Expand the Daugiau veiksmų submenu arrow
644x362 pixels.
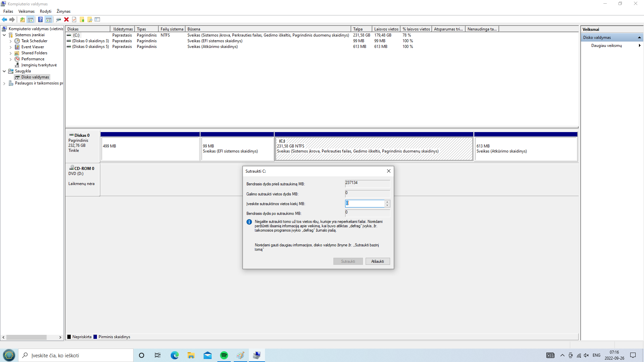coord(639,46)
